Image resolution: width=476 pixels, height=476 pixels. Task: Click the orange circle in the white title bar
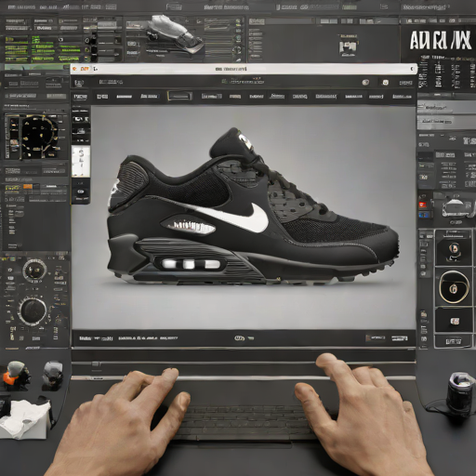point(74,69)
